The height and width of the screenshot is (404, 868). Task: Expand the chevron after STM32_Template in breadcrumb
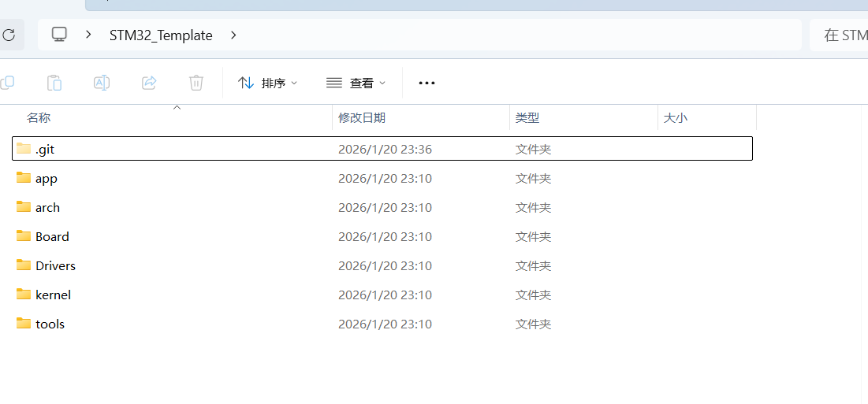(233, 35)
